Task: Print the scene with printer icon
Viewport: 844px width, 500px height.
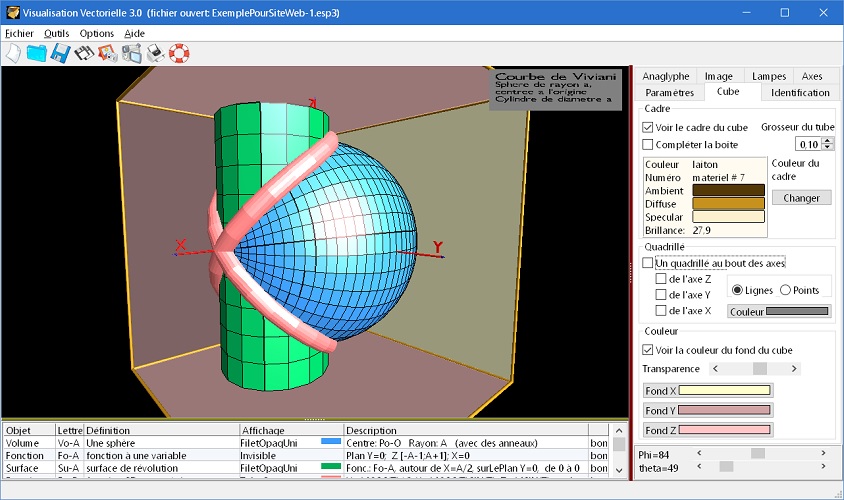Action: click(x=156, y=53)
